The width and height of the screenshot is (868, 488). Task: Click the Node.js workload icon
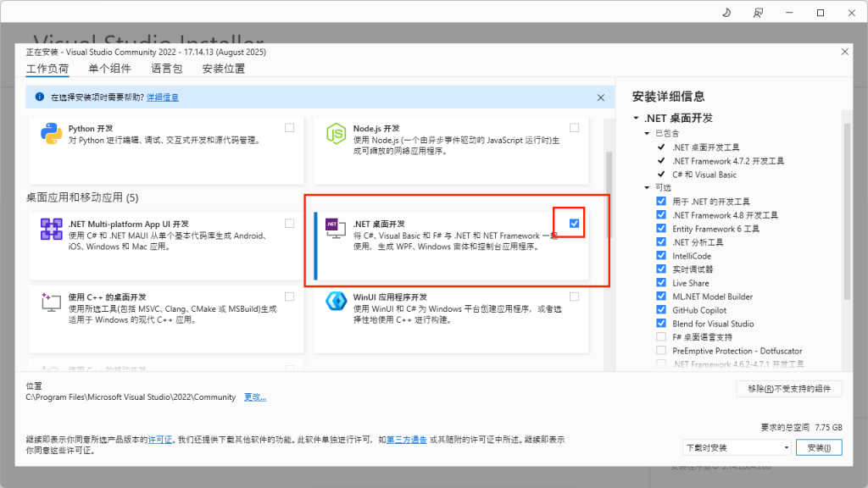pyautogui.click(x=336, y=133)
